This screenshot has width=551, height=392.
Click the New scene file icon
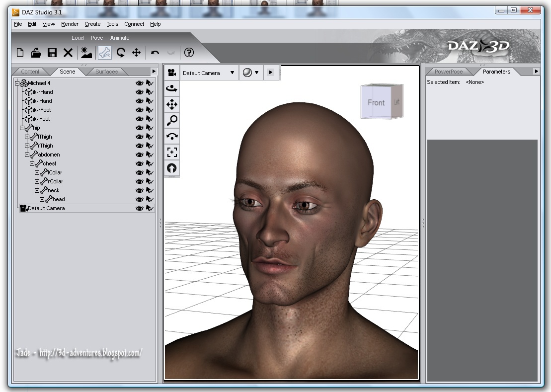click(x=20, y=53)
